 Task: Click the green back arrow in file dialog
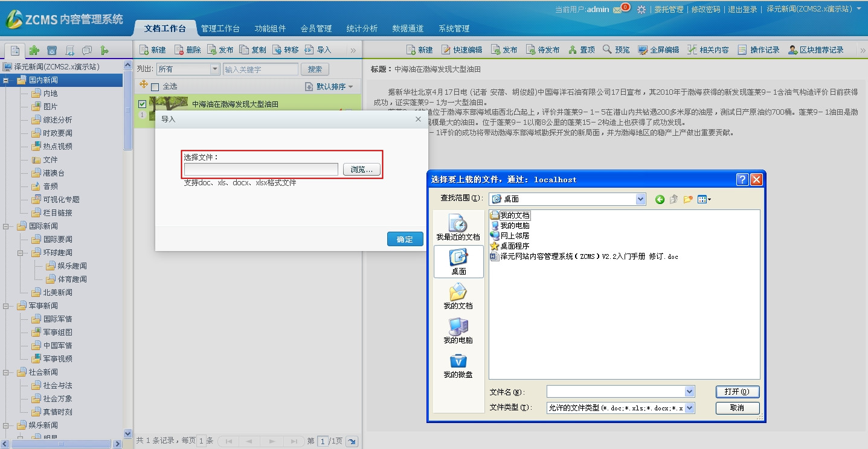pyautogui.click(x=660, y=199)
